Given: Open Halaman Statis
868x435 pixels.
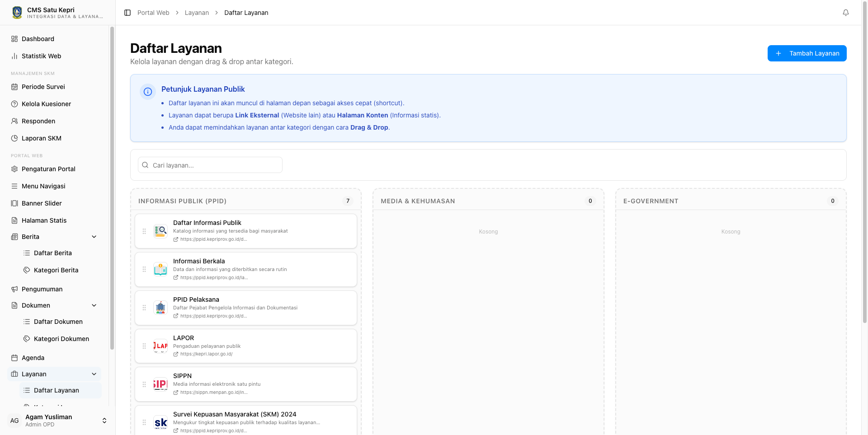Looking at the screenshot, I should point(54,220).
